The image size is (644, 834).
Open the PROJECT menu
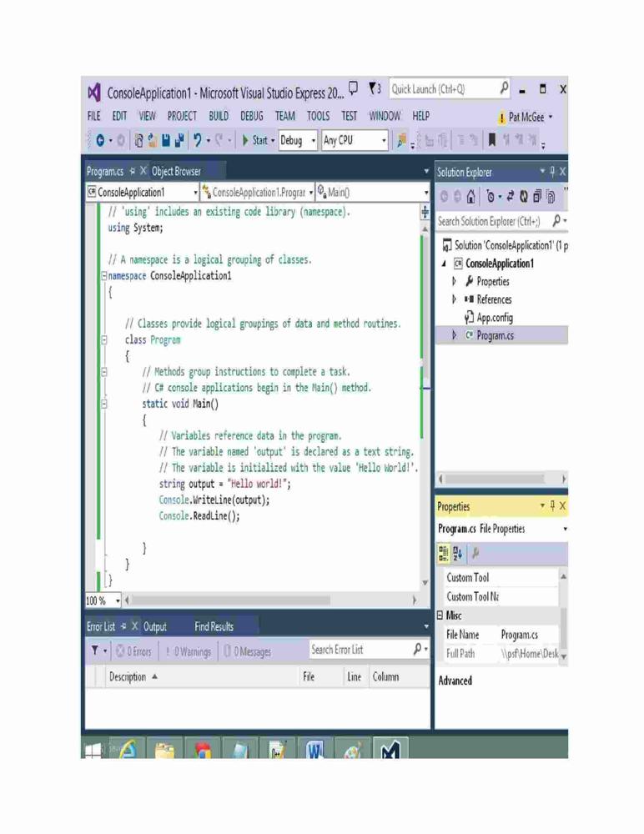pos(182,116)
